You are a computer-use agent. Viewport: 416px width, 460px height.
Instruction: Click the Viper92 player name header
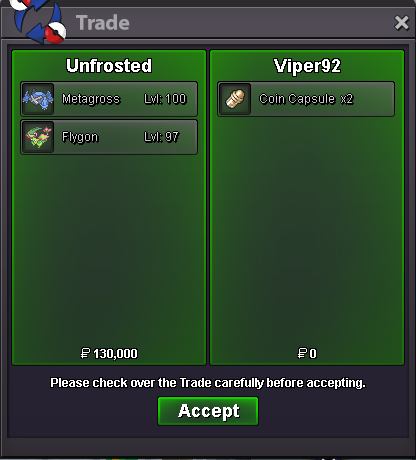point(307,66)
